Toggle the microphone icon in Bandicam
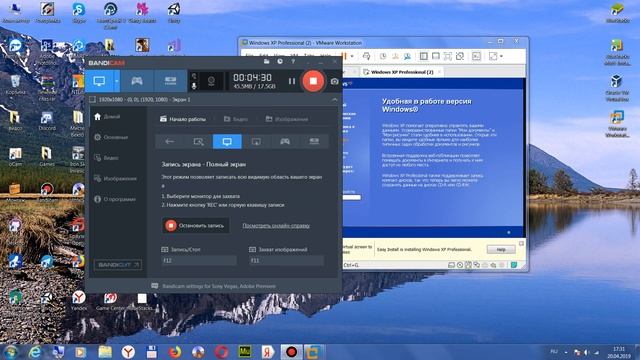The width and height of the screenshot is (640, 360). click(194, 86)
